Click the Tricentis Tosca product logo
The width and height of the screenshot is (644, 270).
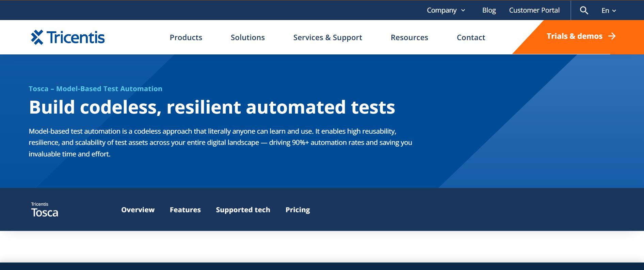point(45,210)
